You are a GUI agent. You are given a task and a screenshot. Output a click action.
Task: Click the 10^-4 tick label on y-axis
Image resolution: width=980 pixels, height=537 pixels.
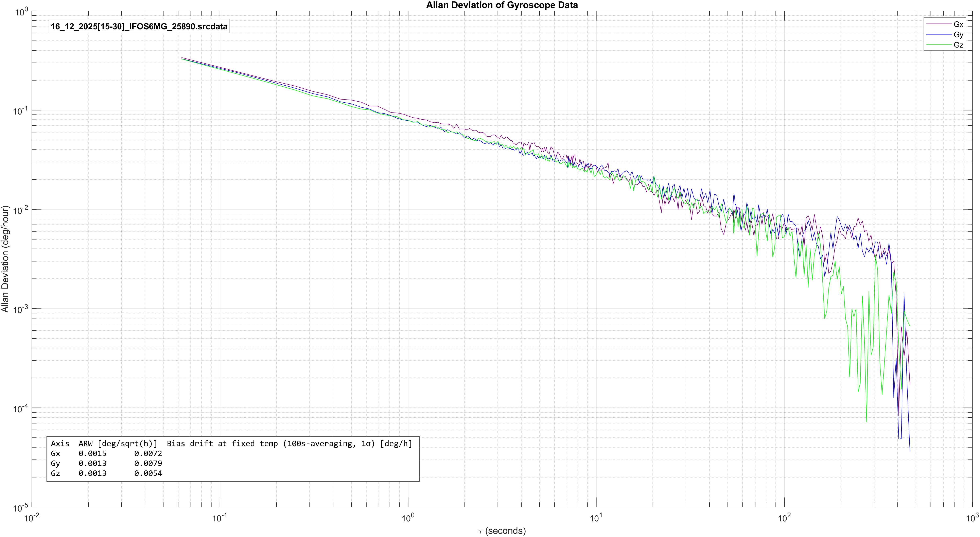tap(21, 408)
